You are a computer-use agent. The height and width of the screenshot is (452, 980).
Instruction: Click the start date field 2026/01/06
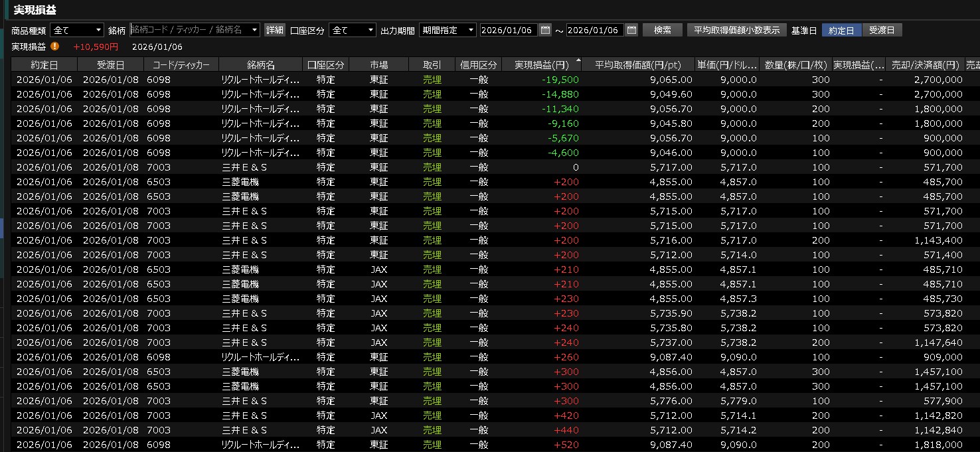point(507,30)
